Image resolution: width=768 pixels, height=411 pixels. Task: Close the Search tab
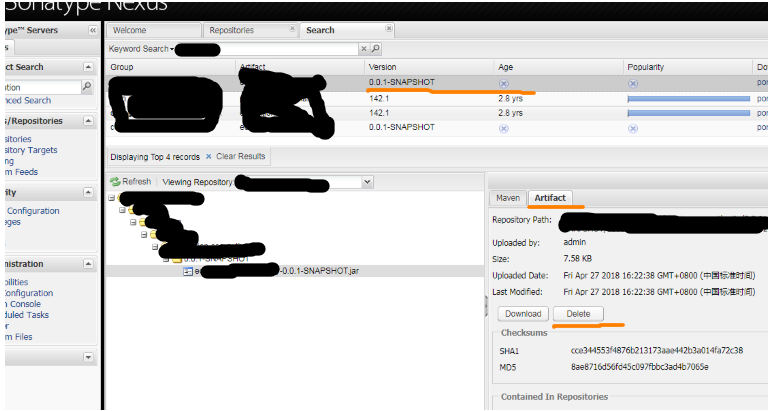coord(388,28)
